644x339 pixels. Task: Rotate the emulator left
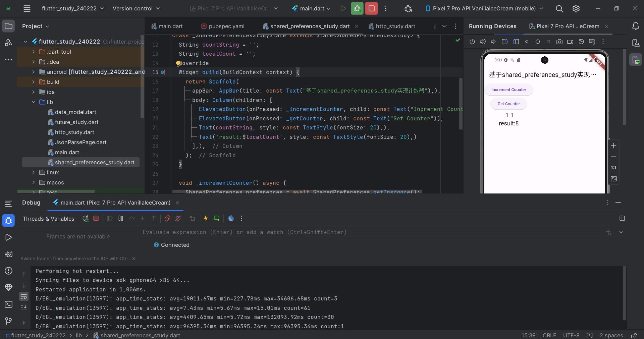pos(504,42)
